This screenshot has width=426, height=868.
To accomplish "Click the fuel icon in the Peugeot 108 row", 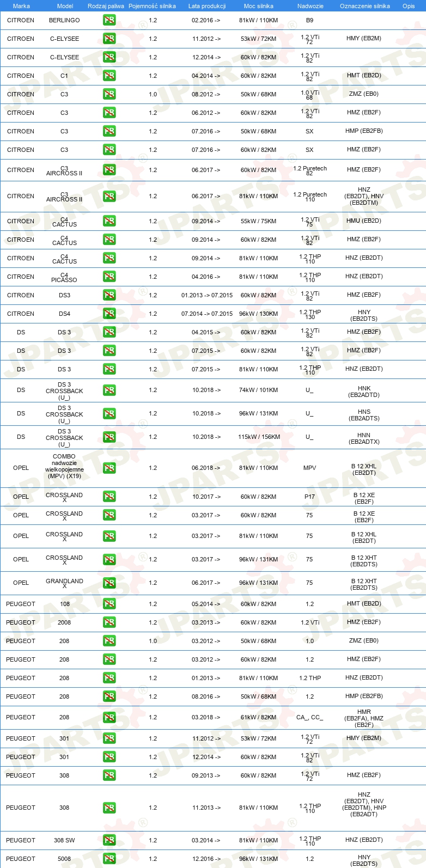I will pyautogui.click(x=109, y=604).
